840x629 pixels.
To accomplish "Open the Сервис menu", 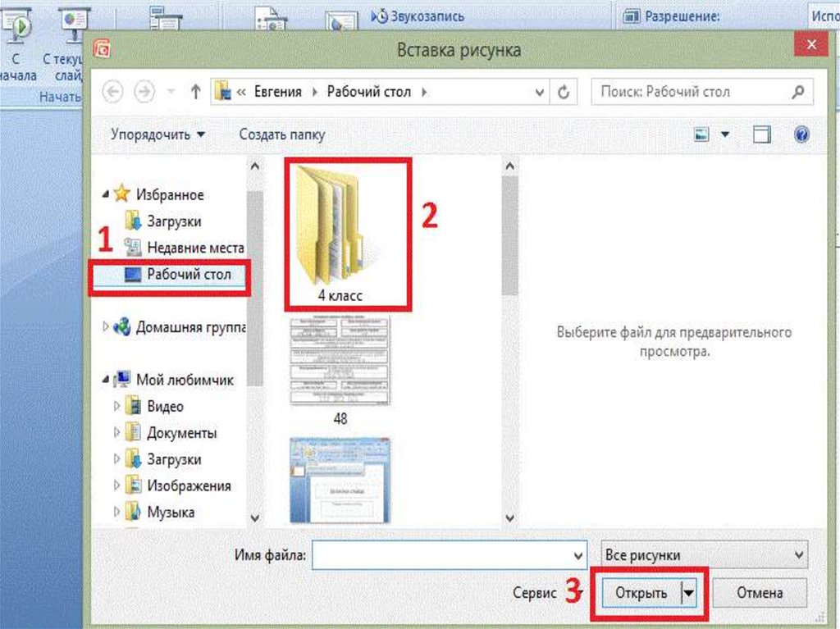I will click(x=535, y=593).
